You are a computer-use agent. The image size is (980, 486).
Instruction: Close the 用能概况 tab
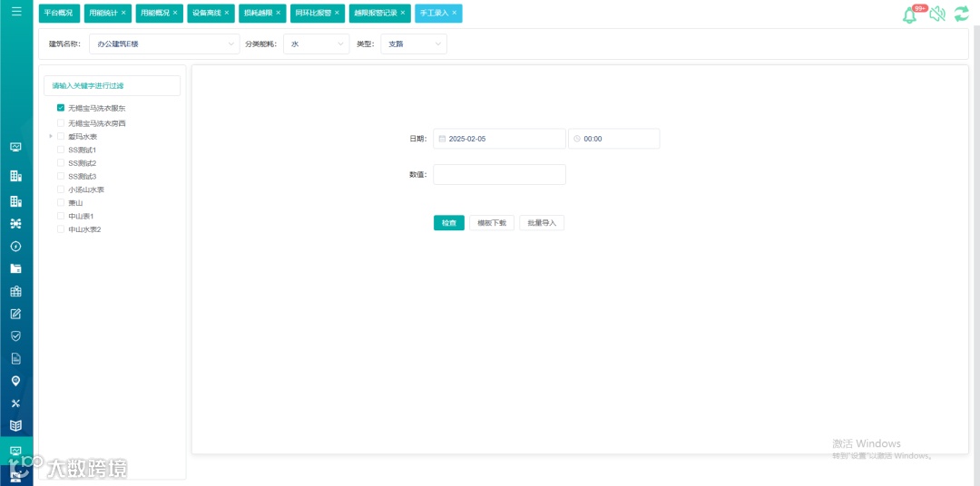coord(175,13)
